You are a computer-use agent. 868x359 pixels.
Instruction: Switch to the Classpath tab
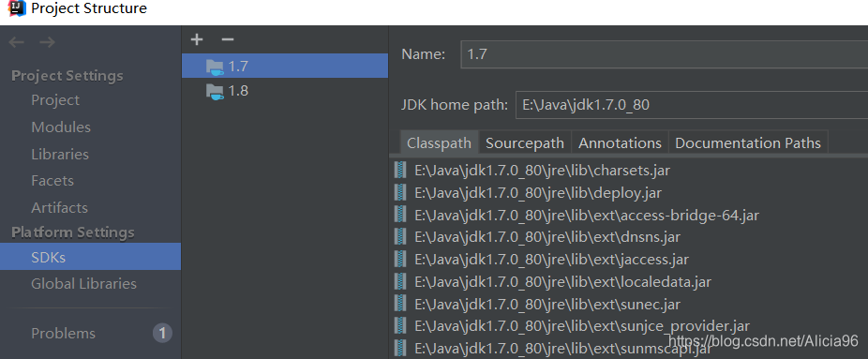point(439,142)
